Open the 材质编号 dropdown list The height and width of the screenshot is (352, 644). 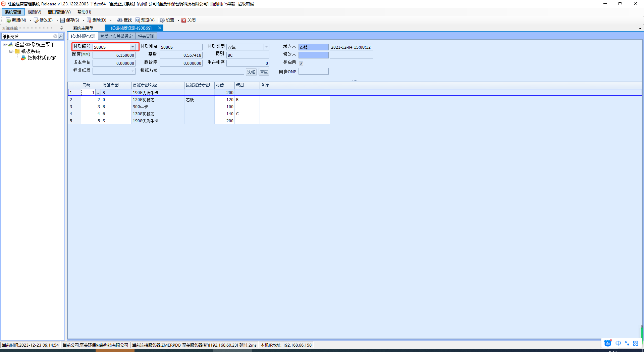[133, 47]
